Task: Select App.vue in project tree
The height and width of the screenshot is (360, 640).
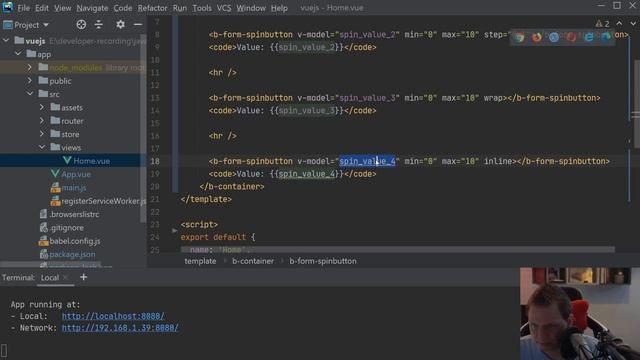Action: click(x=76, y=174)
